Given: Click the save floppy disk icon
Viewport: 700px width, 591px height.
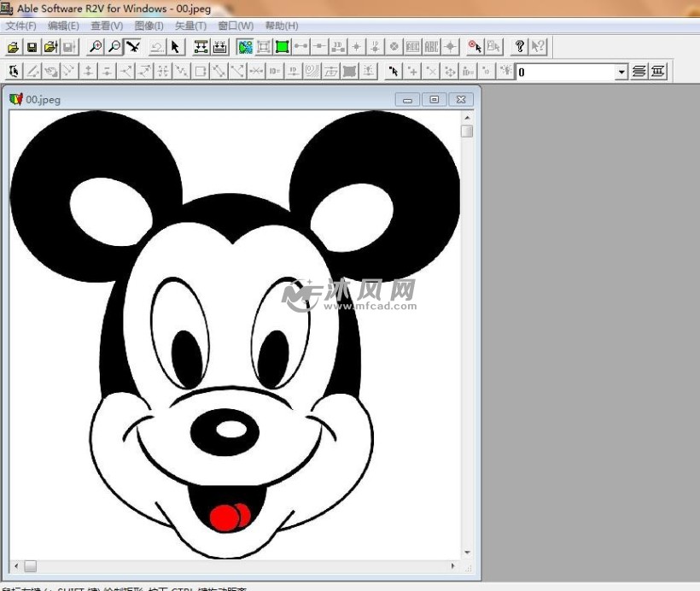Looking at the screenshot, I should tap(32, 47).
